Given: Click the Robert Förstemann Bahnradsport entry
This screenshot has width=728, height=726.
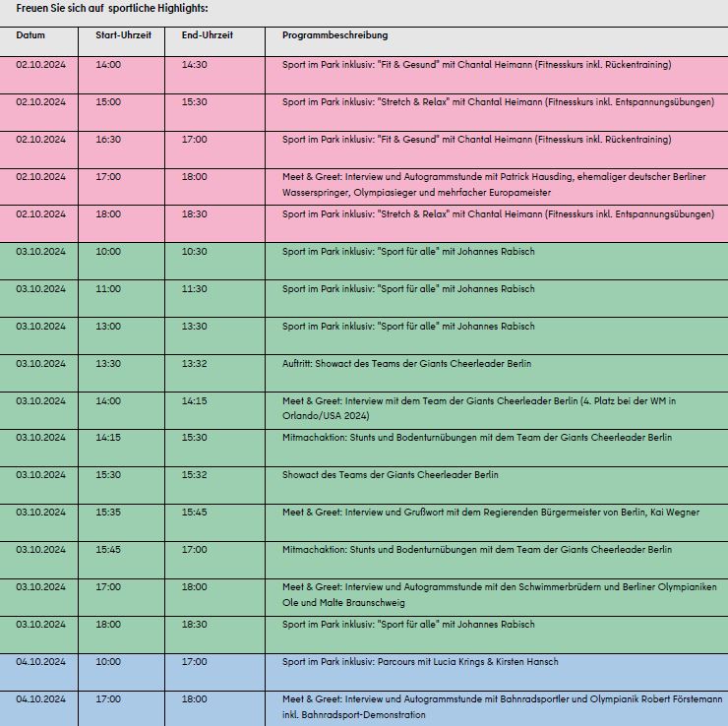Looking at the screenshot, I should tap(502, 706).
